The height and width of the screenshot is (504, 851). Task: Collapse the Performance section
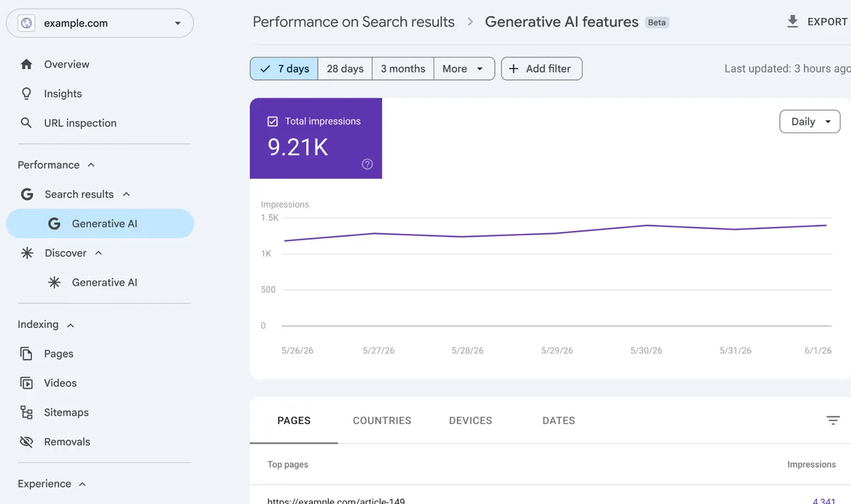91,165
